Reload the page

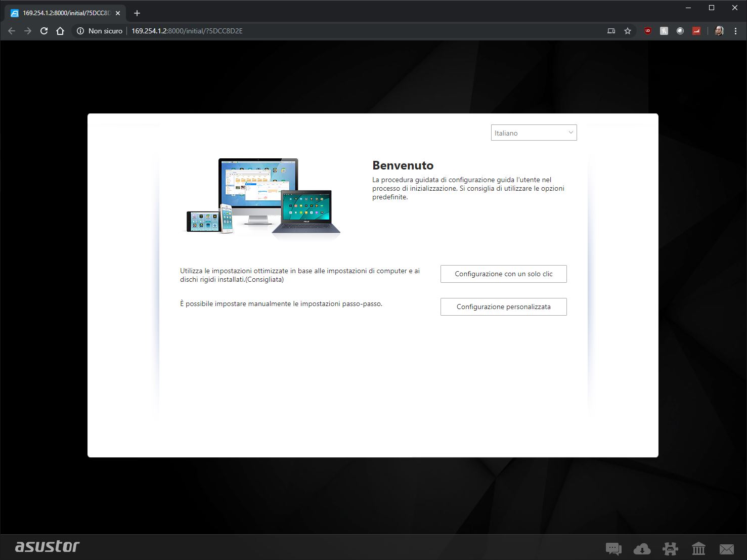[44, 31]
